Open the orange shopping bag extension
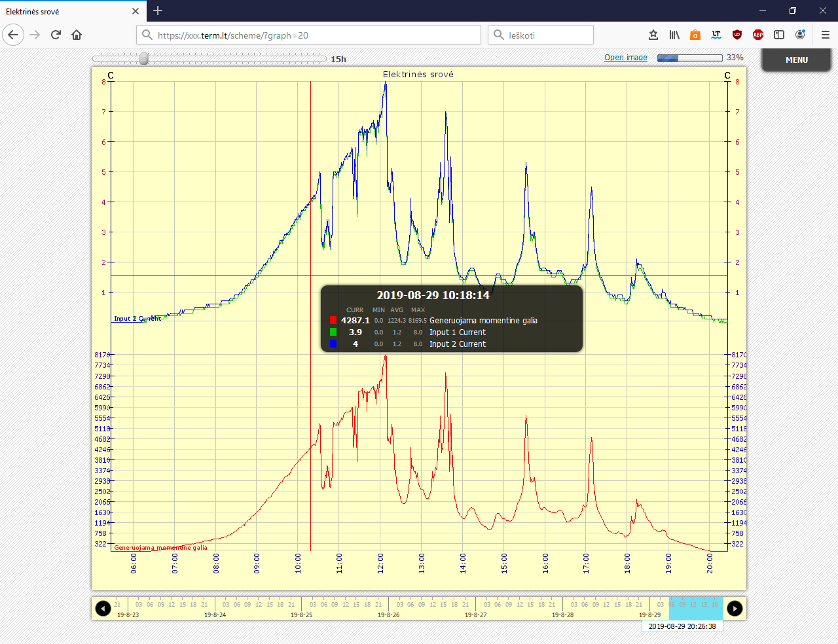This screenshot has width=838, height=644. point(695,35)
